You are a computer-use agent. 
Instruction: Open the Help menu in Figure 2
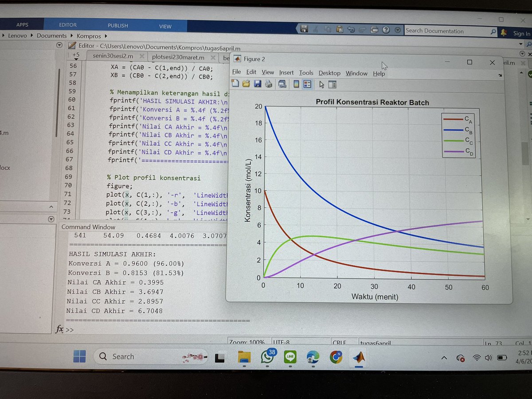pos(379,74)
